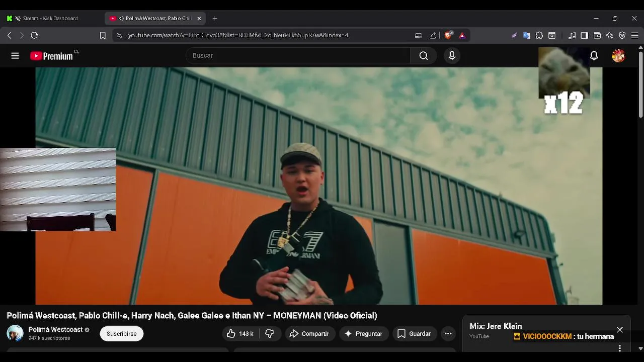Share this page from address bar

[x=433, y=35]
